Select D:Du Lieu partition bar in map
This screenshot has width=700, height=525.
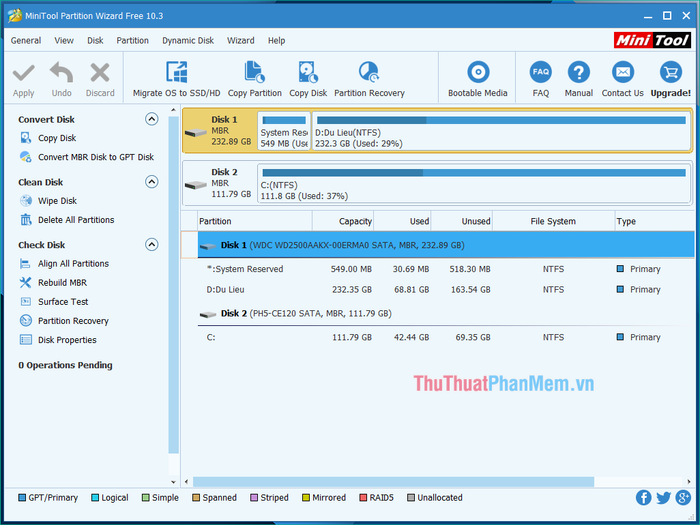click(x=501, y=131)
